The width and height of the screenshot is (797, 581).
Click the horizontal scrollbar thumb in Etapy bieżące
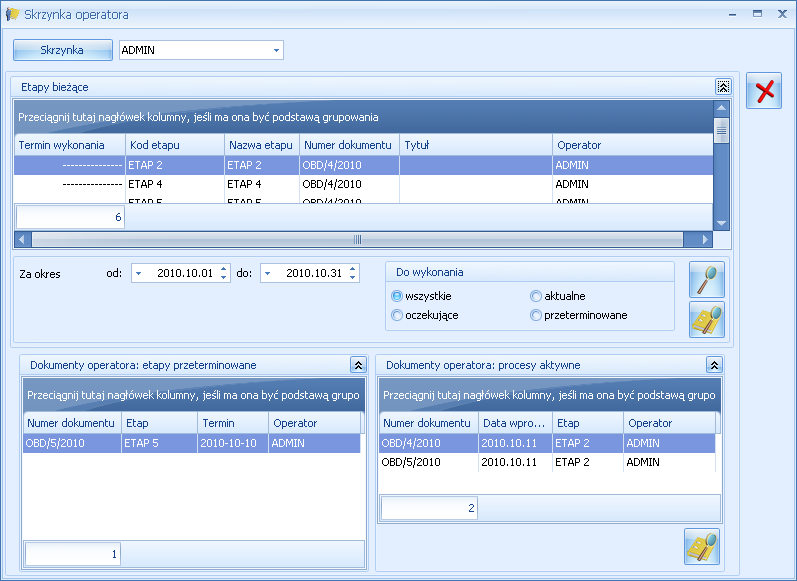click(357, 239)
